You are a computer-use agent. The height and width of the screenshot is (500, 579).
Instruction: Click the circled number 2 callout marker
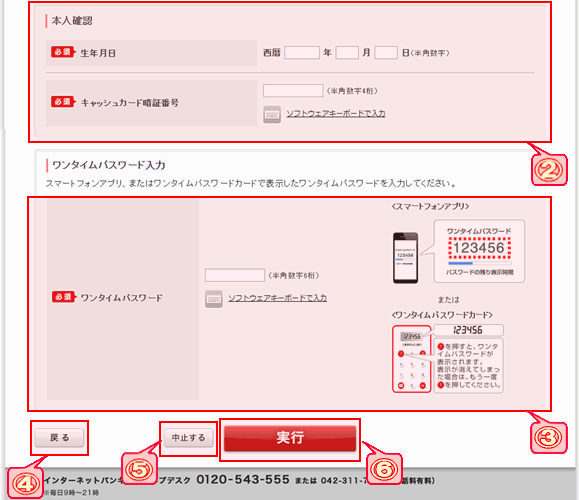pyautogui.click(x=549, y=170)
